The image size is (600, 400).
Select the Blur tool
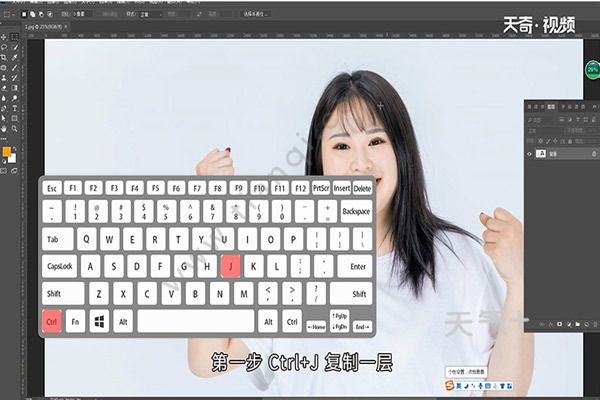(x=4, y=98)
